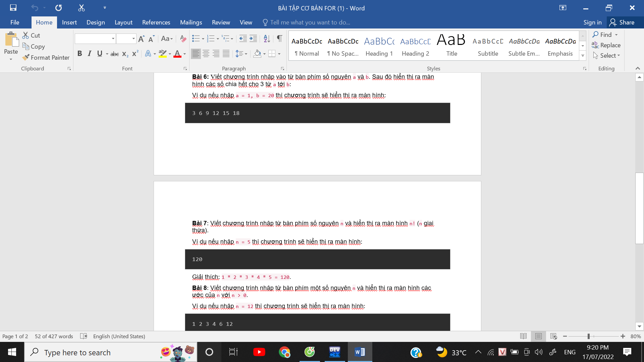Open the Select dropdown in Editing
The height and width of the screenshot is (362, 644).
coord(606,56)
